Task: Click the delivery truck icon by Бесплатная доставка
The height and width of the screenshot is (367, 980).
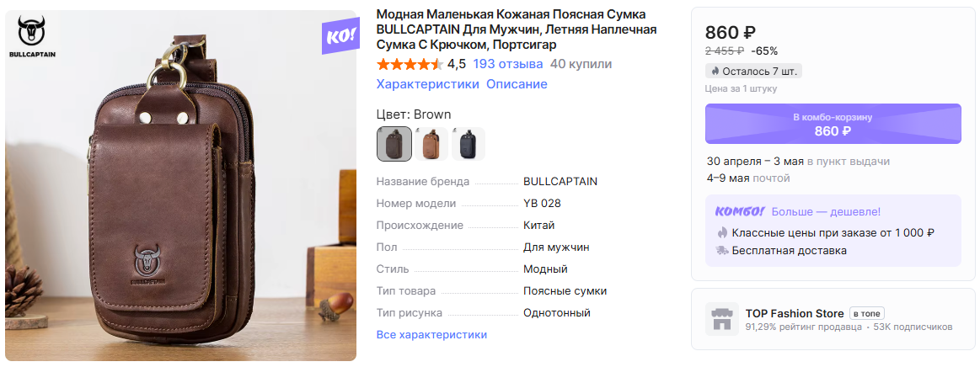Action: click(722, 251)
